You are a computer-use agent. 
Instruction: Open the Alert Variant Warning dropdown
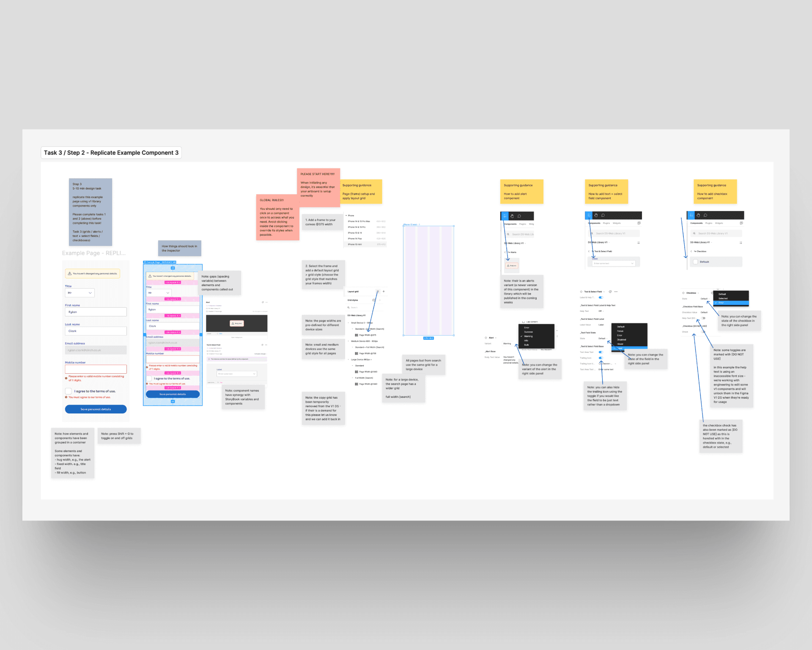coord(507,344)
